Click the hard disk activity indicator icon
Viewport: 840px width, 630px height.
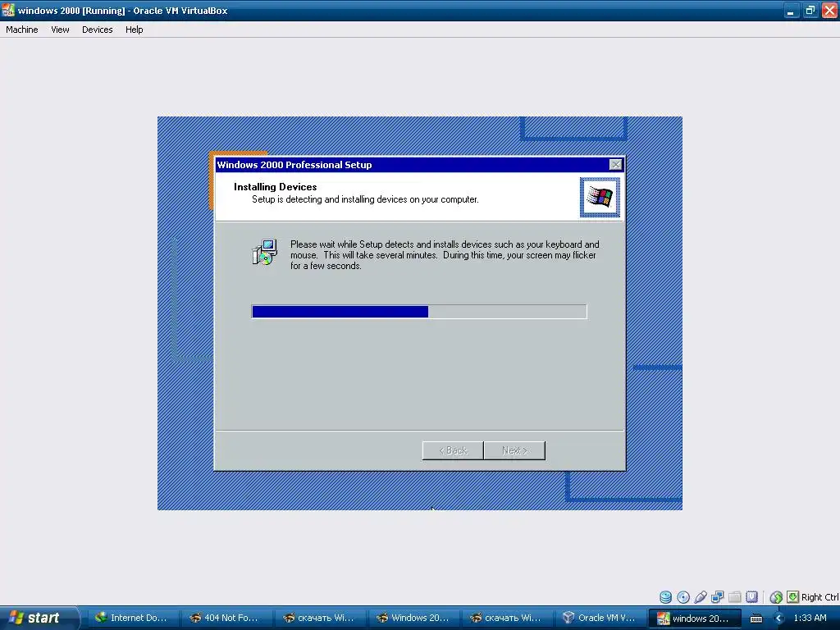665,597
